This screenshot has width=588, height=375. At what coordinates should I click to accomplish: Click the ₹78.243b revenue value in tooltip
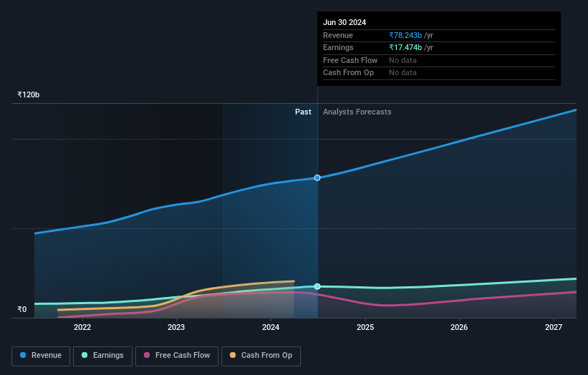point(405,35)
